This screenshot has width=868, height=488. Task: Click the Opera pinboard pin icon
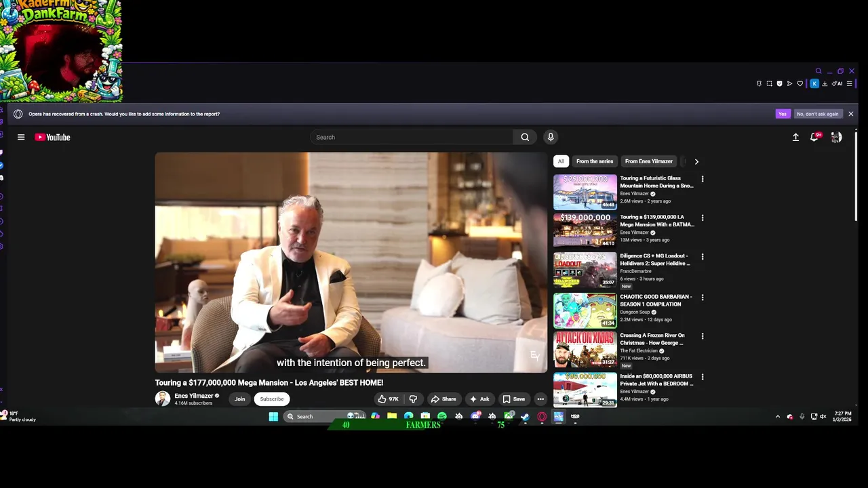[759, 83]
